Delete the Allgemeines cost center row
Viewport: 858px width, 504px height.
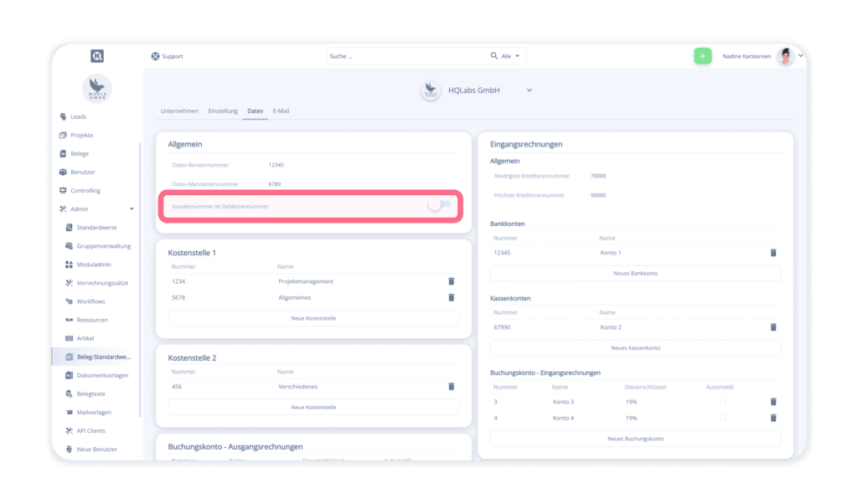point(451,297)
